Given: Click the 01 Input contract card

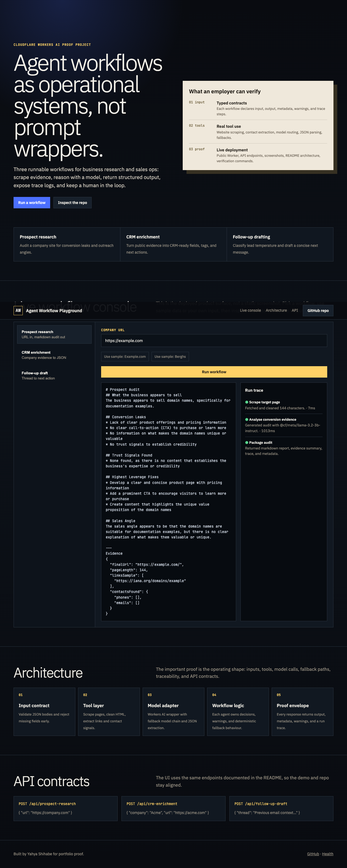Looking at the screenshot, I should coord(44,711).
